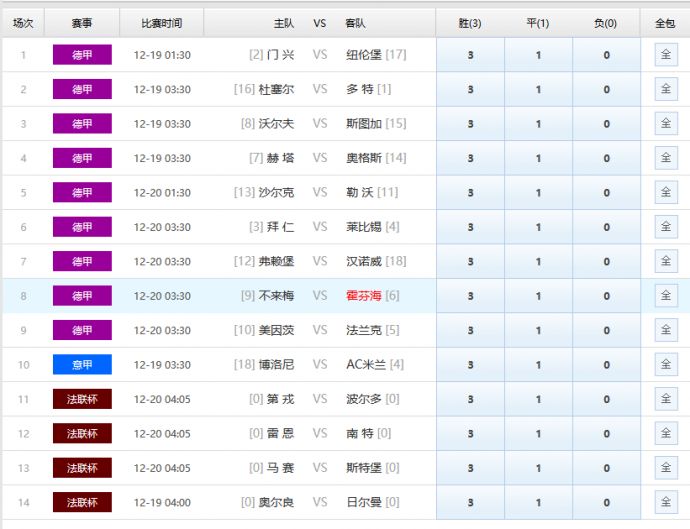Click 德甲 tag in match 5 row
Viewport: 690px width, 529px height.
[82, 192]
